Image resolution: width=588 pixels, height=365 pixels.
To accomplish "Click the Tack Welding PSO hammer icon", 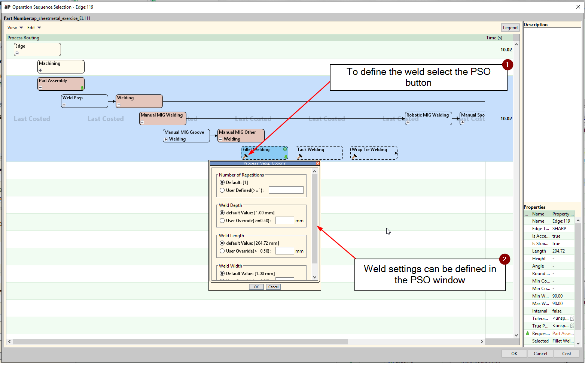I will (x=299, y=157).
